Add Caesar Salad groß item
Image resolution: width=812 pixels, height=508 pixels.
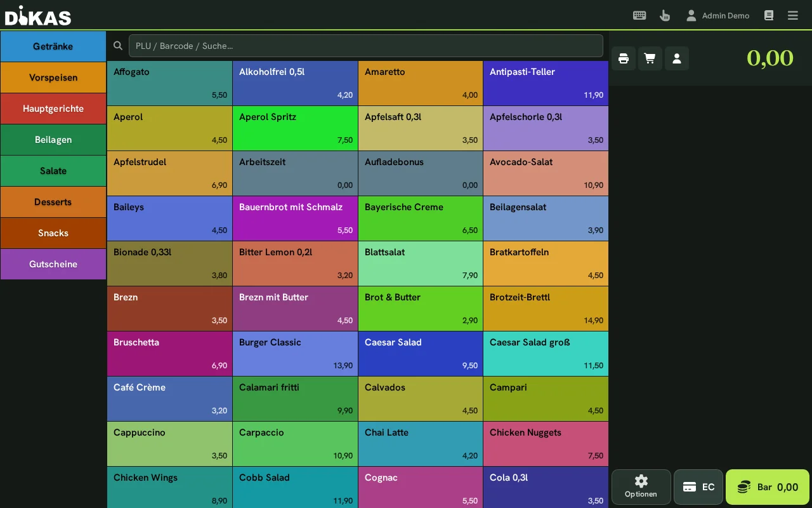[x=546, y=354]
